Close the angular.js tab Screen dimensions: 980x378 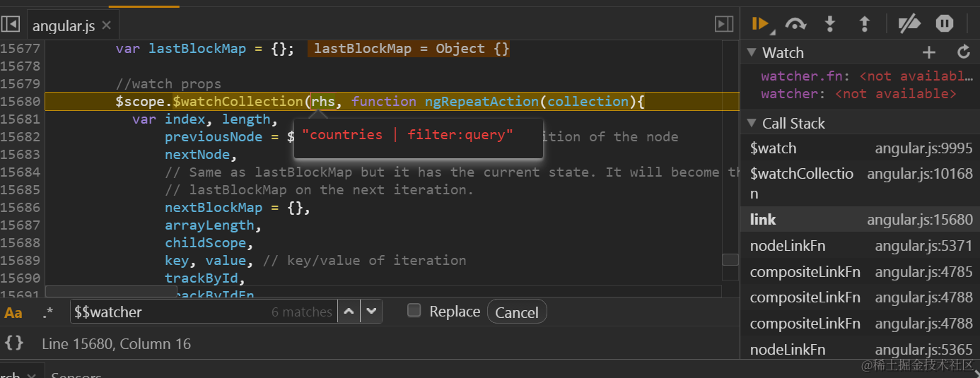tap(107, 25)
